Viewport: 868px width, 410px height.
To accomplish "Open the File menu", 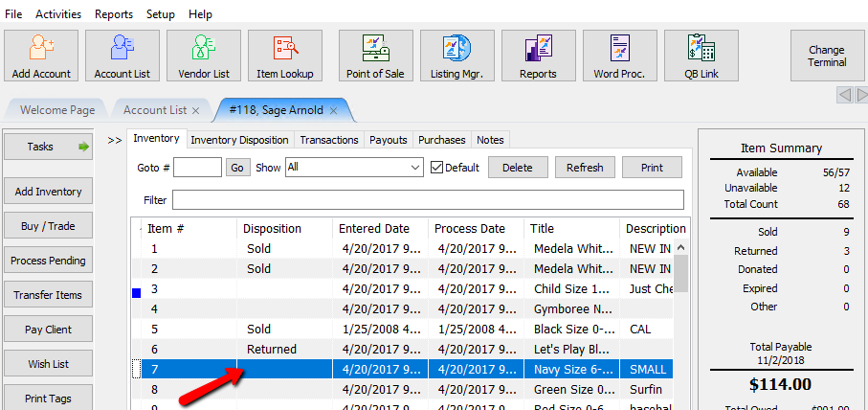I will pos(13,14).
